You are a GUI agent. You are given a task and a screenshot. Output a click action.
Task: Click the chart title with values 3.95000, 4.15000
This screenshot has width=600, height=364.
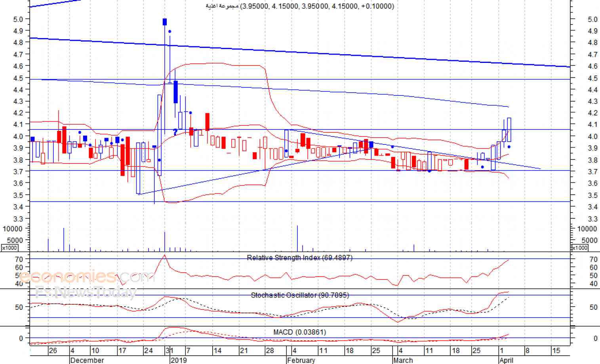(x=300, y=6)
